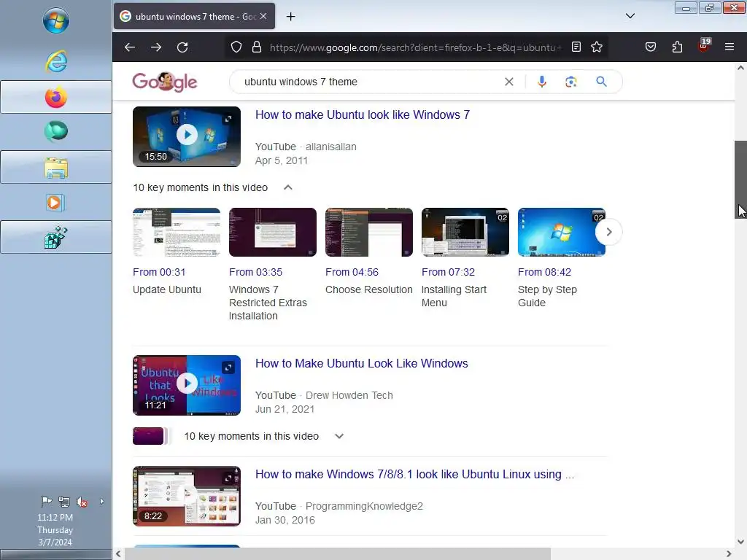747x560 pixels.
Task: Jump to From 07:32 moment
Action: click(448, 272)
